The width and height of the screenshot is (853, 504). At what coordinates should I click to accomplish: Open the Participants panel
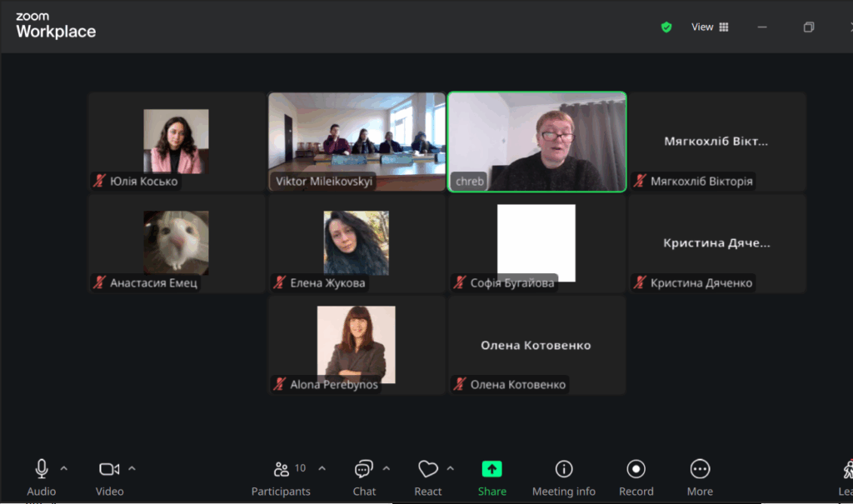[282, 469]
